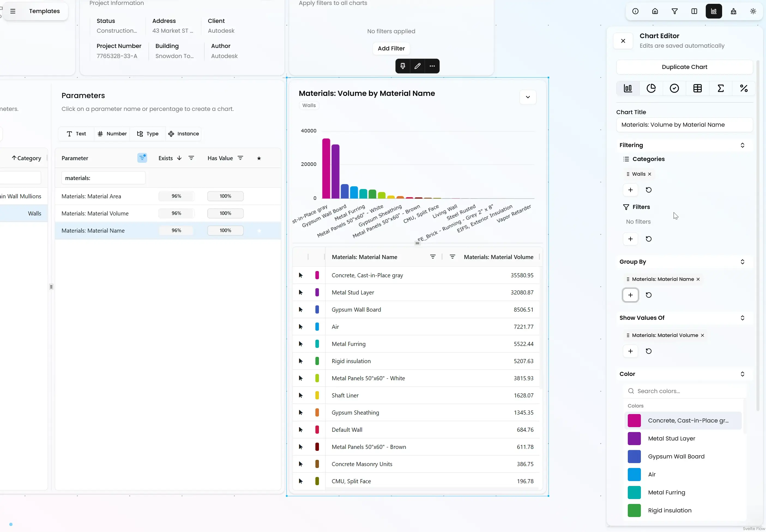
Task: Click the Add Filter button
Action: 391,48
